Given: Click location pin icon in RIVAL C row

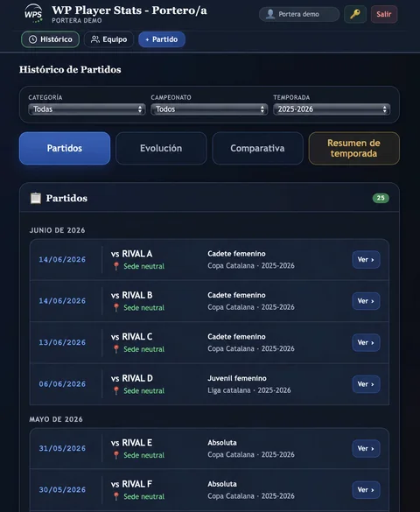Looking at the screenshot, I should (x=116, y=349).
